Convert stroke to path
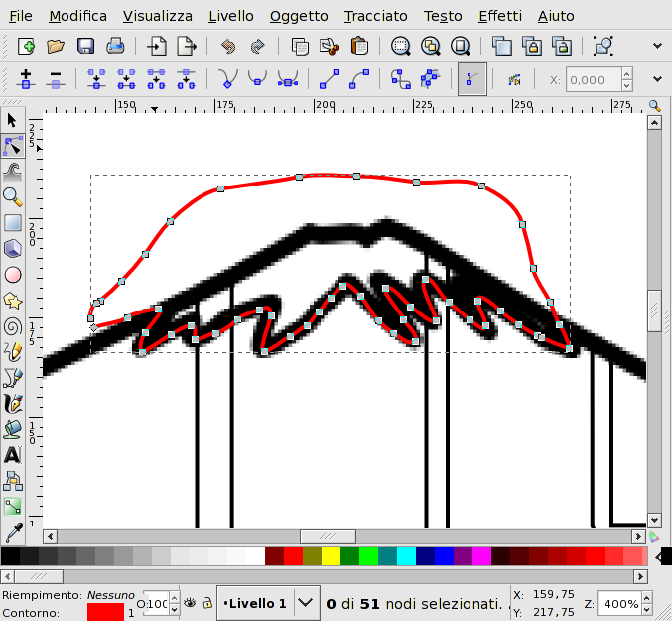672x621 pixels. (430, 79)
